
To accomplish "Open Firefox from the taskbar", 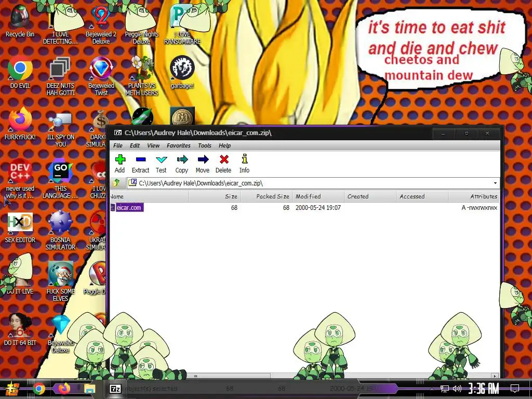I will click(x=64, y=389).
